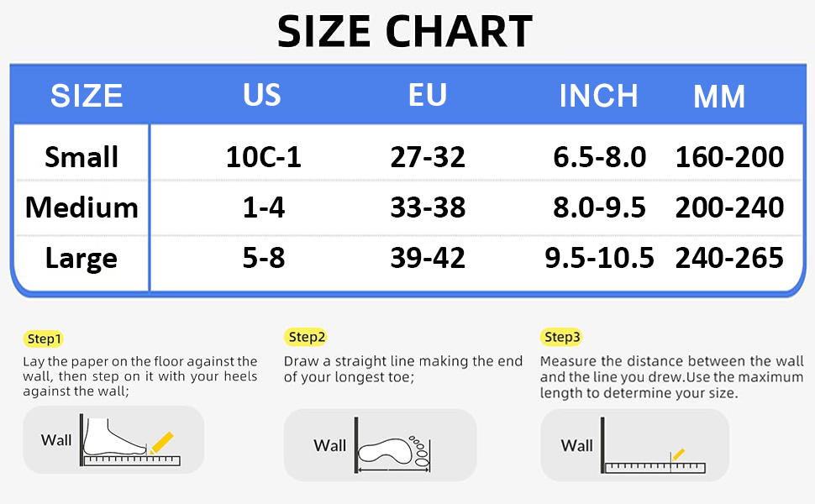Click the yellow pencil in Step1 diagram

pyautogui.click(x=162, y=442)
